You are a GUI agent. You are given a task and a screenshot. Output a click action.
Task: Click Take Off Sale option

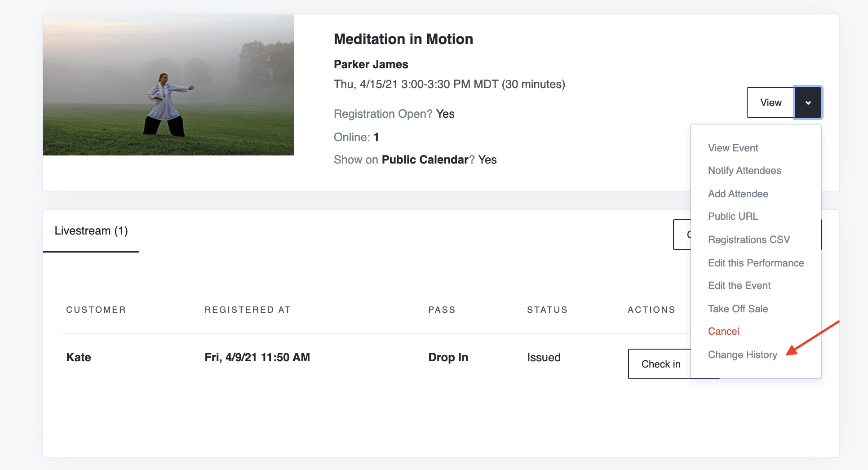coord(738,309)
